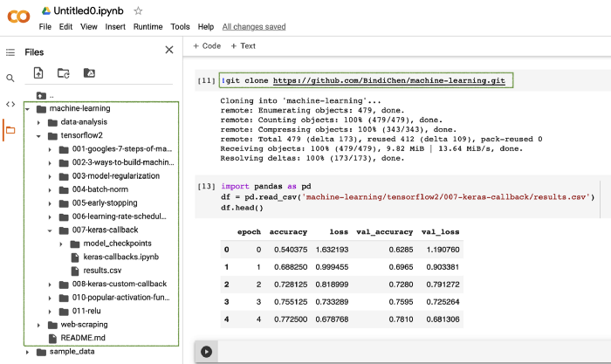Open the code snippets sidebar icon
This screenshot has width=611, height=364.
click(x=10, y=104)
